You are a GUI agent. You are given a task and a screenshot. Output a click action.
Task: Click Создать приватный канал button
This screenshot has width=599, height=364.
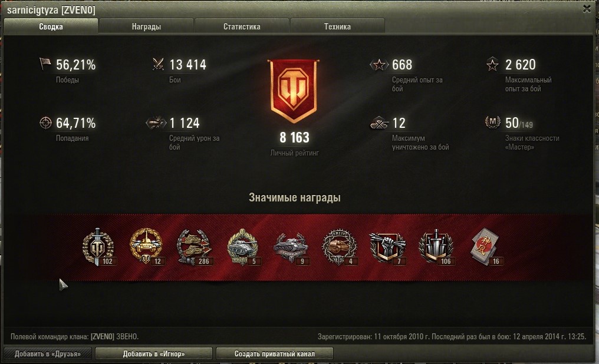click(x=275, y=354)
